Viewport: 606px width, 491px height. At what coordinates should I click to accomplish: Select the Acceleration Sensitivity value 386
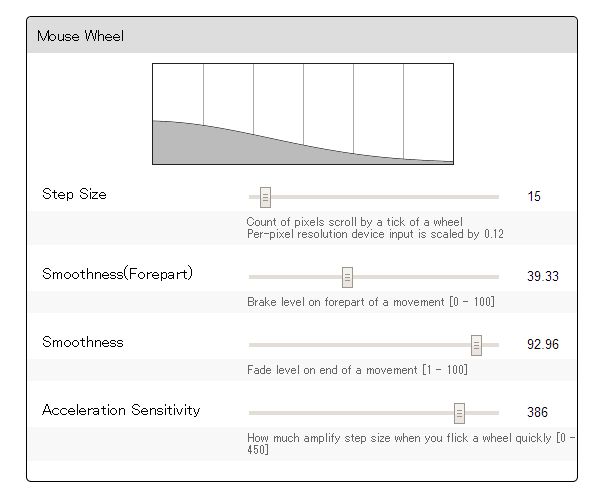[x=538, y=412]
